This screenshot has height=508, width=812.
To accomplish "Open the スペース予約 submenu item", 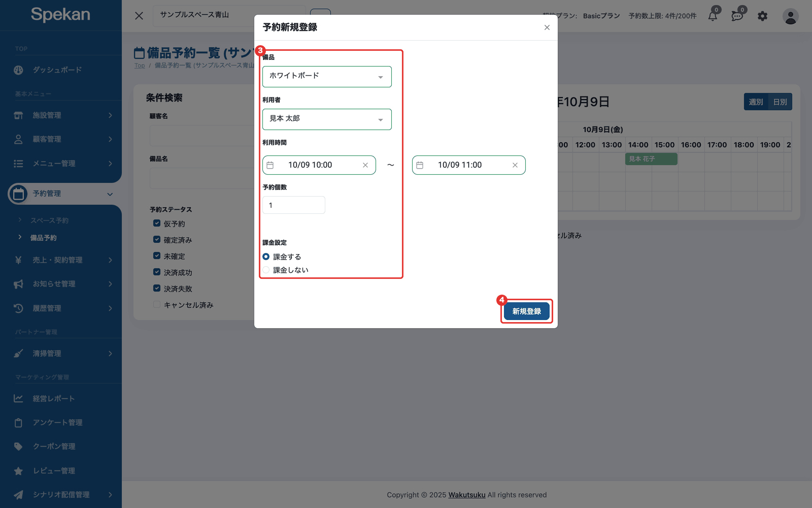I will point(49,220).
